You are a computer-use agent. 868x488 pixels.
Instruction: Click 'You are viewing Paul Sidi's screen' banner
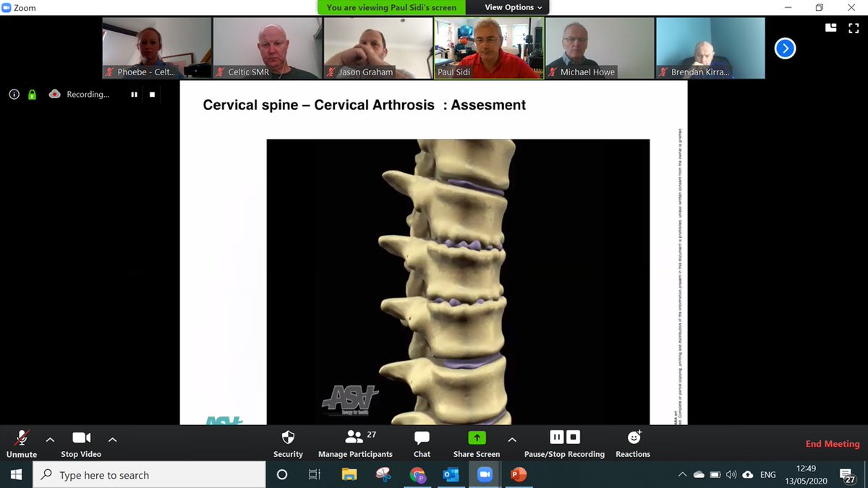[391, 7]
